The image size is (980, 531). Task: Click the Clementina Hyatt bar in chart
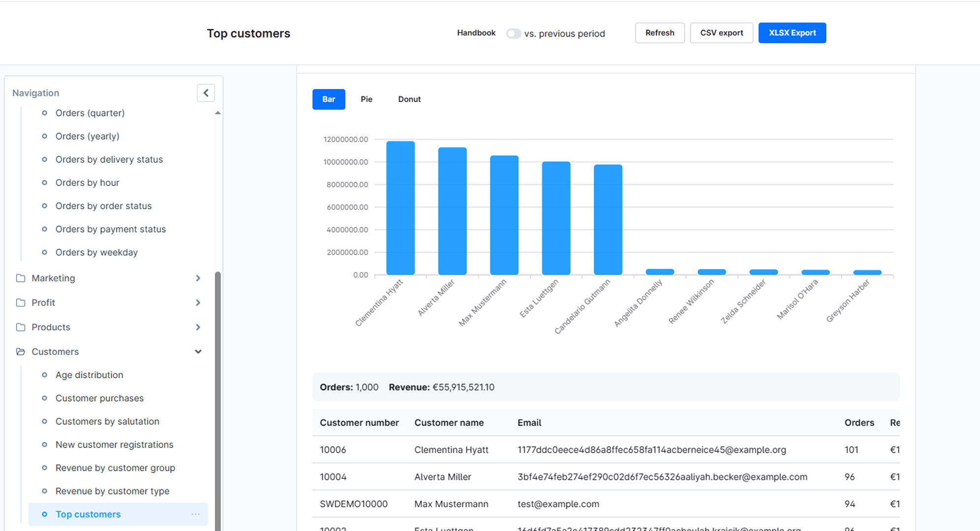tap(400, 208)
